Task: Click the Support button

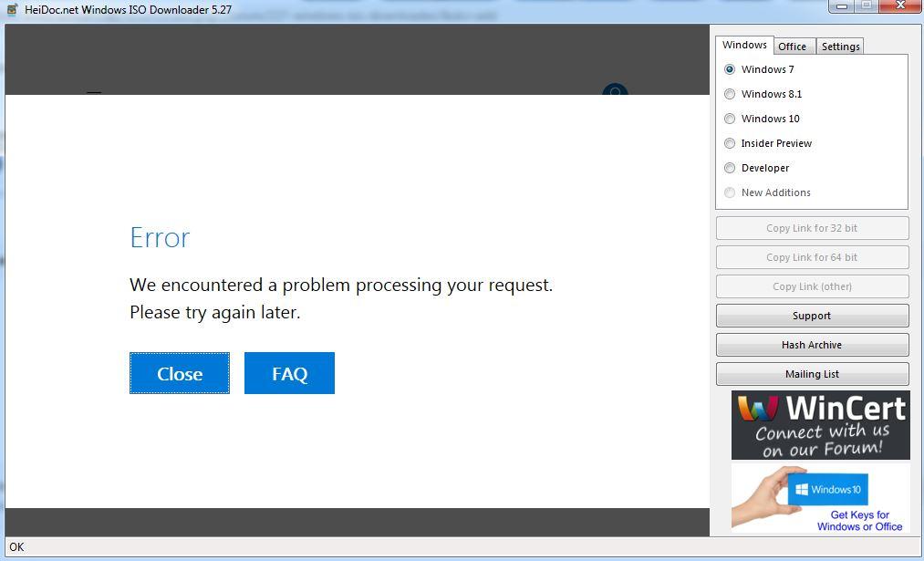Action: [x=812, y=316]
